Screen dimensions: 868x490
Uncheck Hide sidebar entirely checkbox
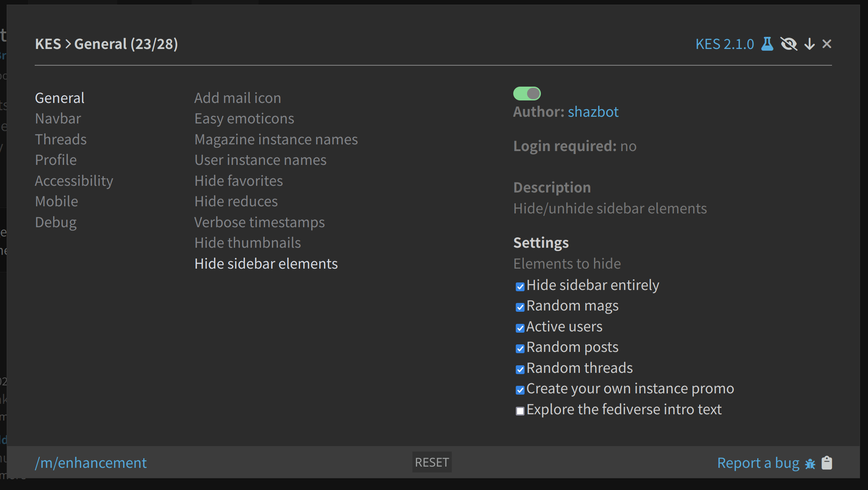point(520,287)
